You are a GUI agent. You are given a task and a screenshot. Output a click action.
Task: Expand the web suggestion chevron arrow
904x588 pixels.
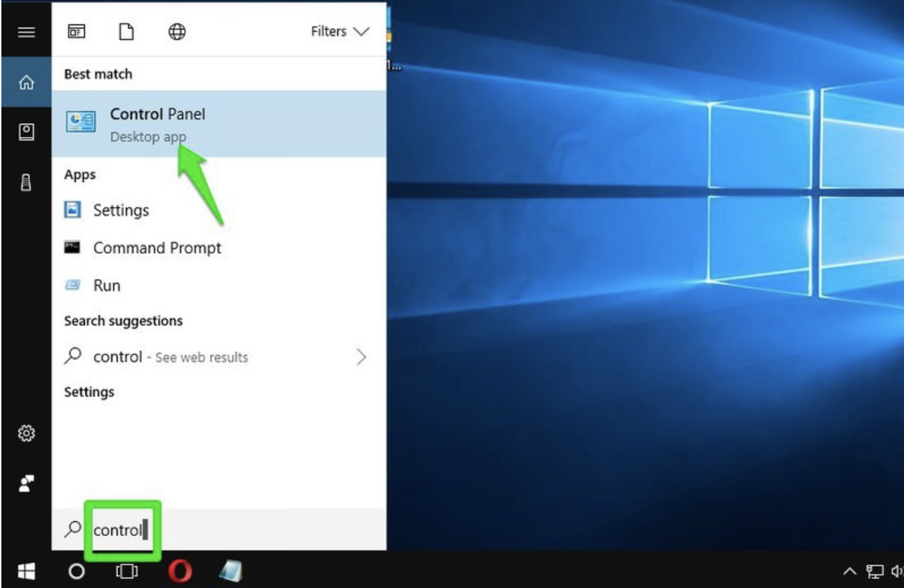pyautogui.click(x=361, y=357)
